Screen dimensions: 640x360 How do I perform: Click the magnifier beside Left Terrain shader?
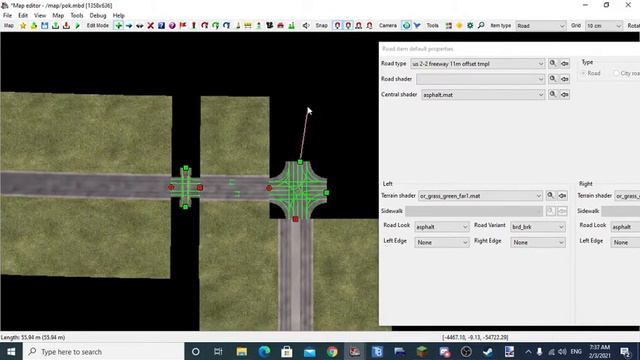(550, 196)
